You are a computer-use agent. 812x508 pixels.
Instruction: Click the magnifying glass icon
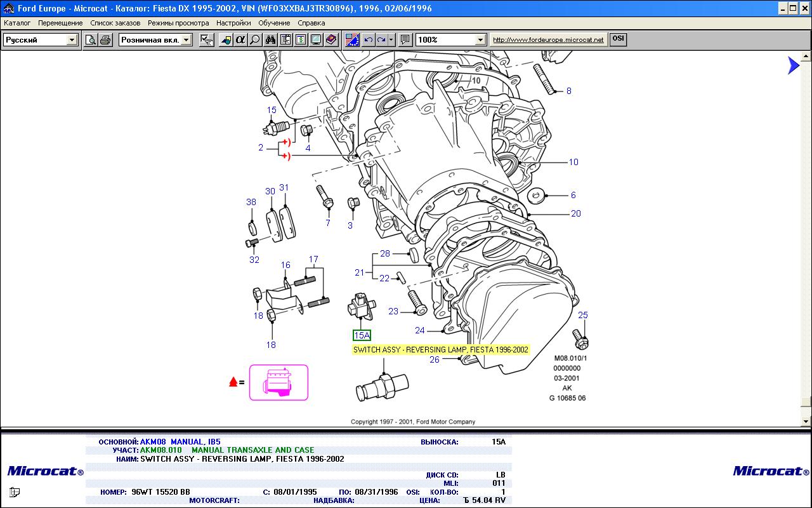click(255, 40)
